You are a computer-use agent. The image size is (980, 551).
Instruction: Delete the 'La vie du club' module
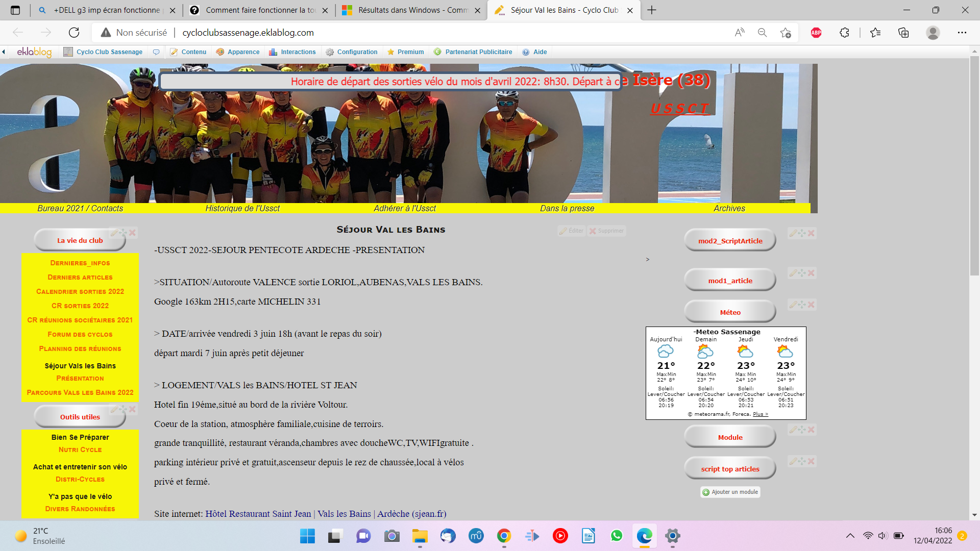click(133, 233)
